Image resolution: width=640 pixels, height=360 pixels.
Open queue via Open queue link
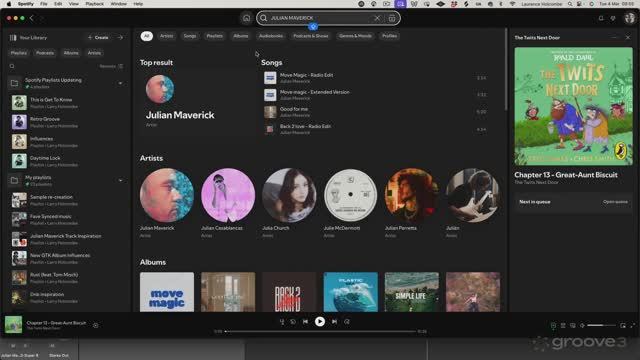point(615,202)
